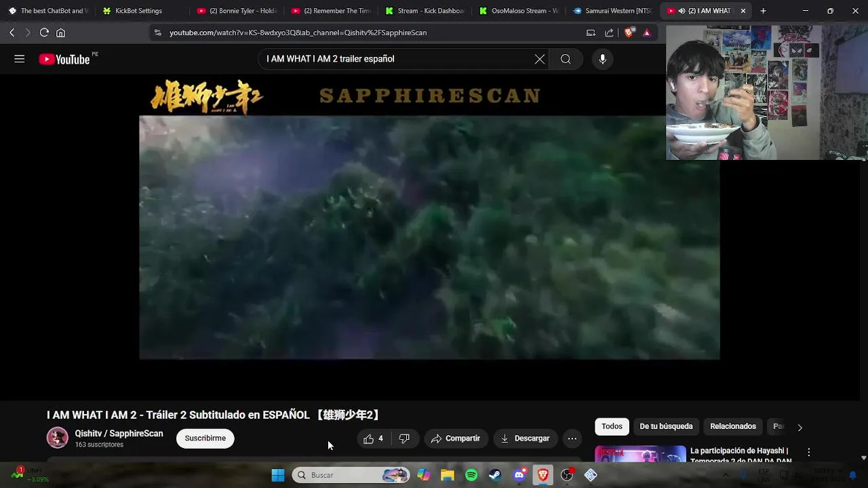Screen dimensions: 868x488
Task: Click the page scrollbar down arrow
Action: [863, 458]
